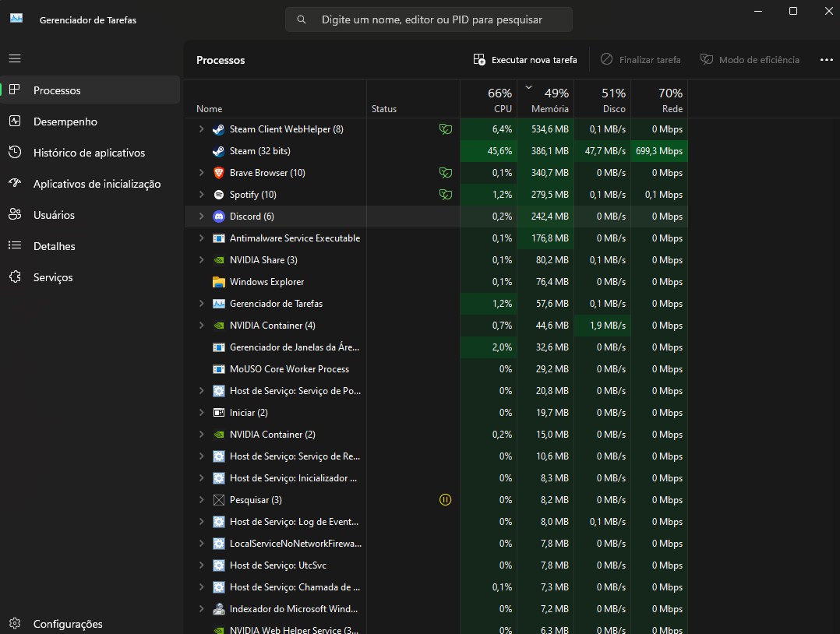Click the Windows Explorer folder icon

[218, 282]
